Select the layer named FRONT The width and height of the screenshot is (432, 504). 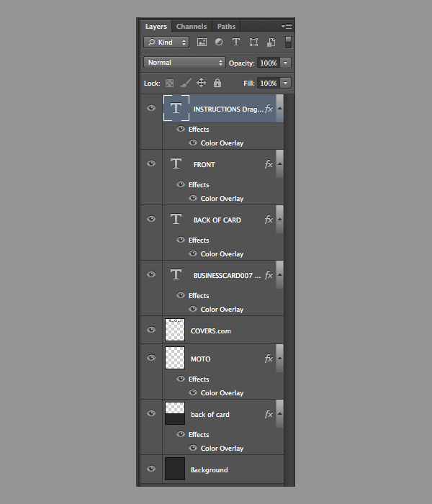204,165
